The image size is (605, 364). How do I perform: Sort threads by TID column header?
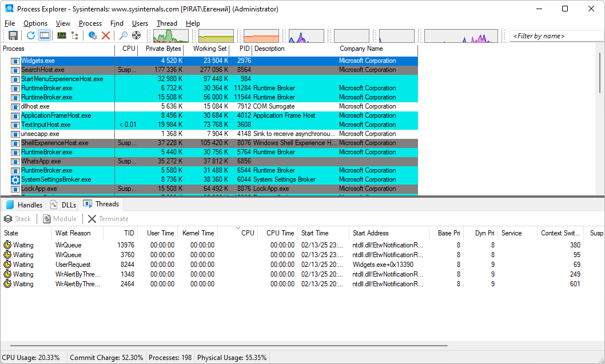click(x=121, y=233)
